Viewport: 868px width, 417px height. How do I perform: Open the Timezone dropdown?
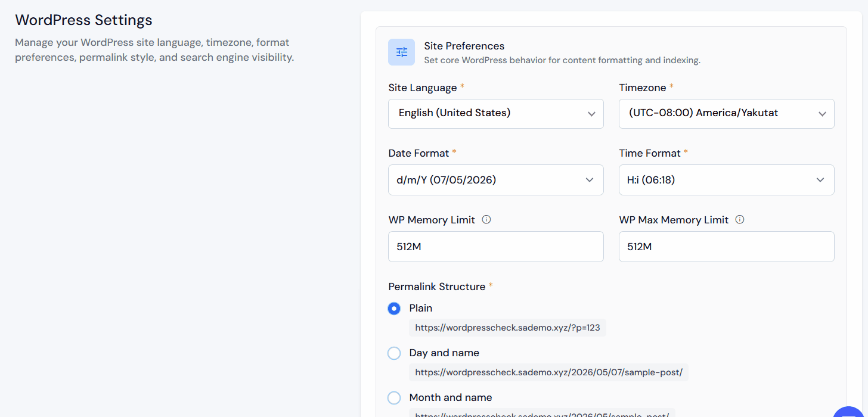tap(727, 114)
